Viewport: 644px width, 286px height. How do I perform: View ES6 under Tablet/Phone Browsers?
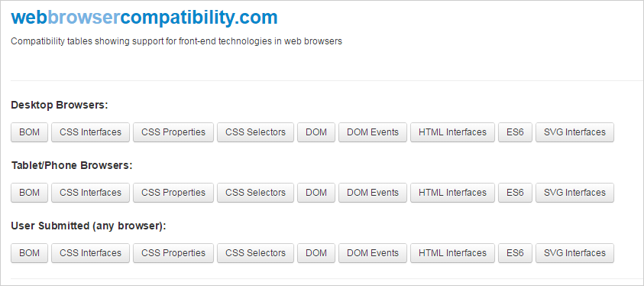pos(515,193)
